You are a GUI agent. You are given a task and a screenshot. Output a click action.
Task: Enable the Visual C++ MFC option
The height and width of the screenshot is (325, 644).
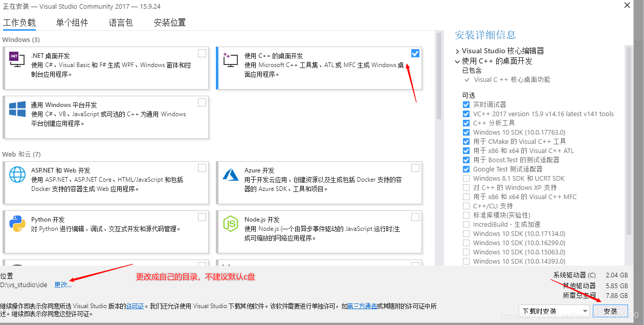click(x=466, y=197)
